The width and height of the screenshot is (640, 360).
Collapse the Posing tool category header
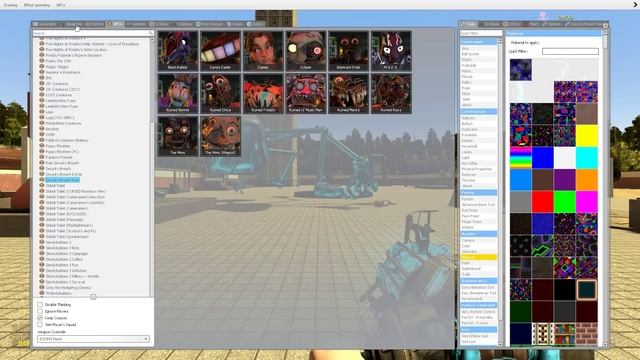click(x=478, y=192)
